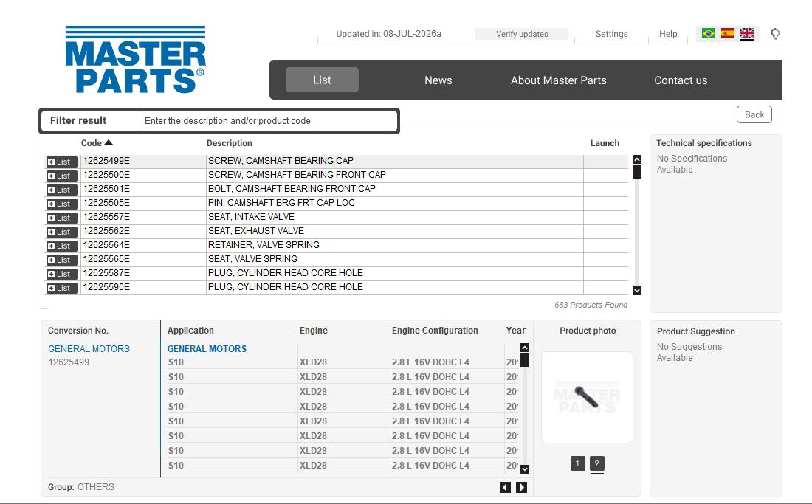Click the Back button
The image size is (812, 504).
point(754,114)
